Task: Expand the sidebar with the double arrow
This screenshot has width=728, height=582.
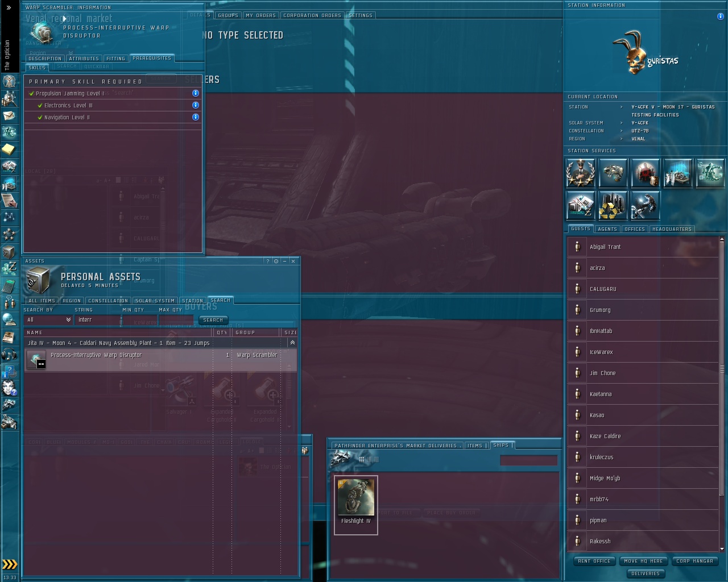Action: tap(9, 7)
